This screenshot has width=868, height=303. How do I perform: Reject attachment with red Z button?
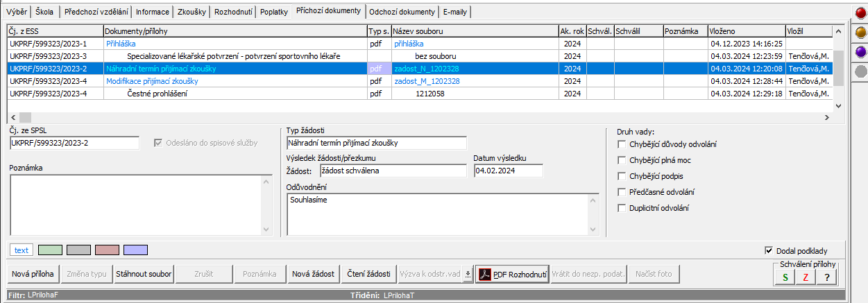pyautogui.click(x=806, y=277)
